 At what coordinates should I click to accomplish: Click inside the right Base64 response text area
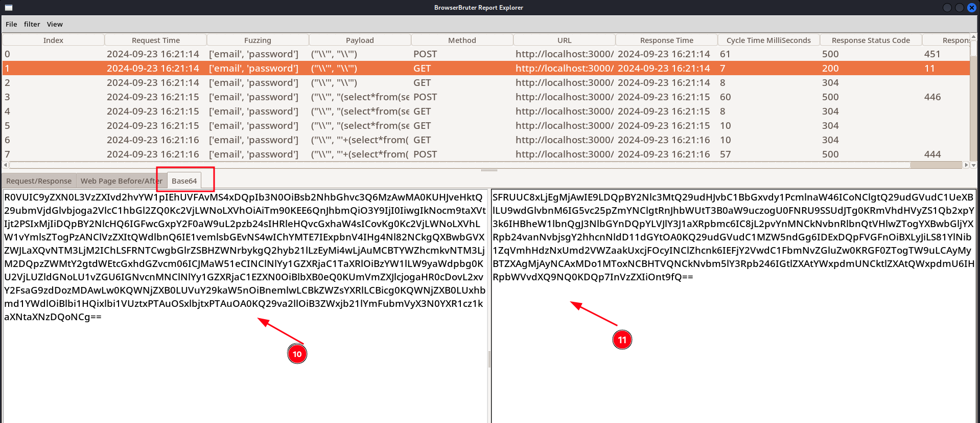(734, 306)
